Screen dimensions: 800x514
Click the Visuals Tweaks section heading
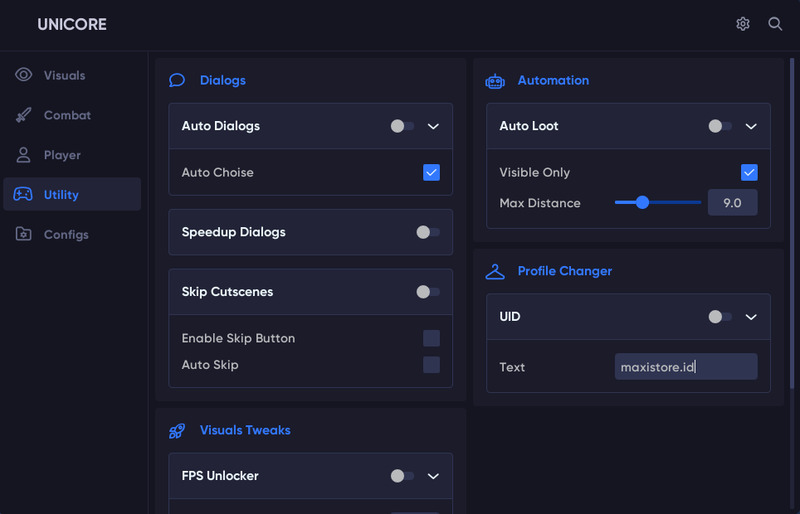(245, 430)
